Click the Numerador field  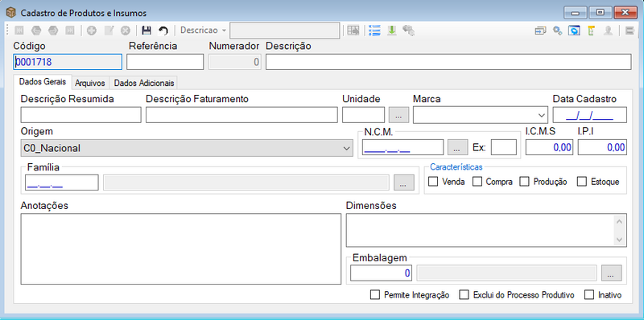pos(235,62)
